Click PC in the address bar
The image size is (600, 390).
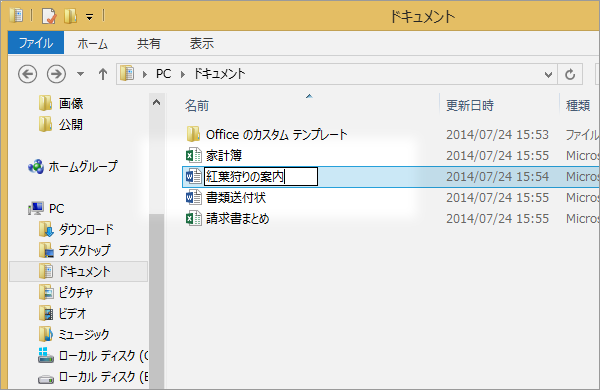coord(163,73)
